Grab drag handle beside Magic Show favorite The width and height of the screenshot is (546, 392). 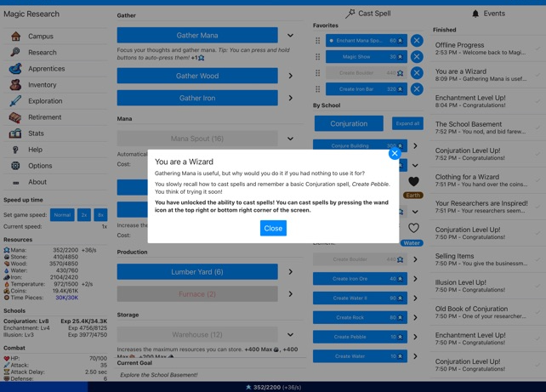point(317,57)
